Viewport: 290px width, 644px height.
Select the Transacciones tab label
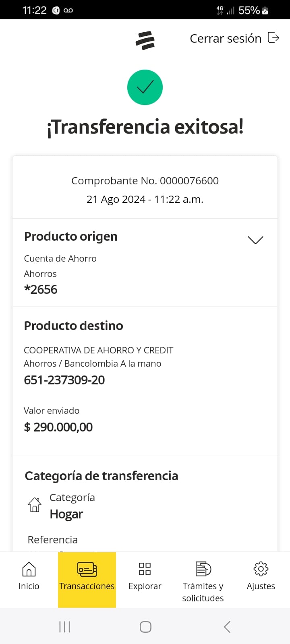pyautogui.click(x=87, y=586)
